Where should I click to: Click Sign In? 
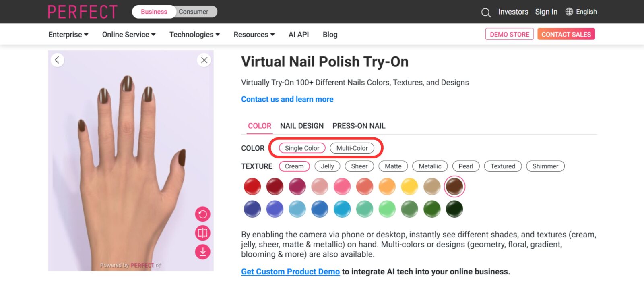click(x=546, y=12)
